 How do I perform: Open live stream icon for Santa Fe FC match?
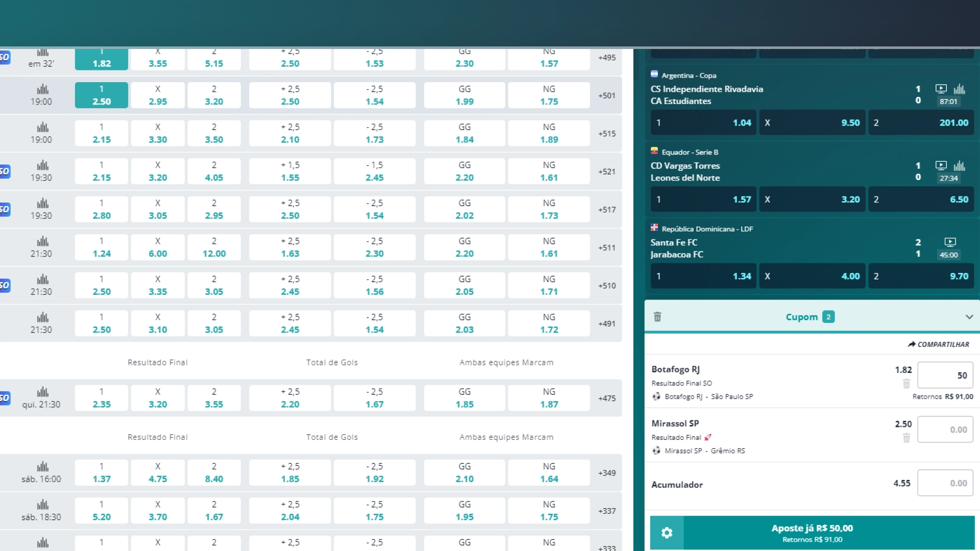point(950,242)
